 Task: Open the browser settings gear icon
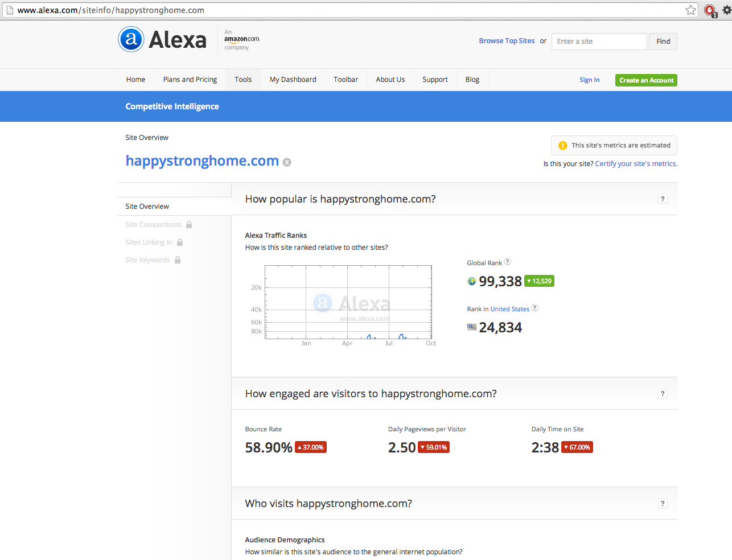click(726, 10)
